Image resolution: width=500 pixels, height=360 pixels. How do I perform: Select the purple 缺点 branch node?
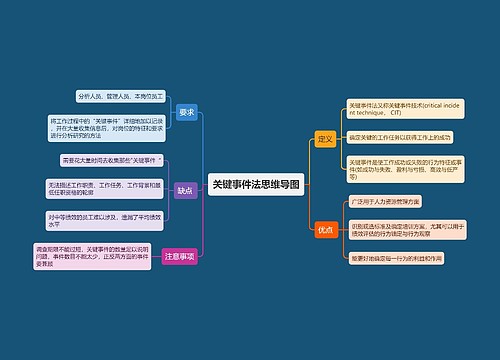185,191
